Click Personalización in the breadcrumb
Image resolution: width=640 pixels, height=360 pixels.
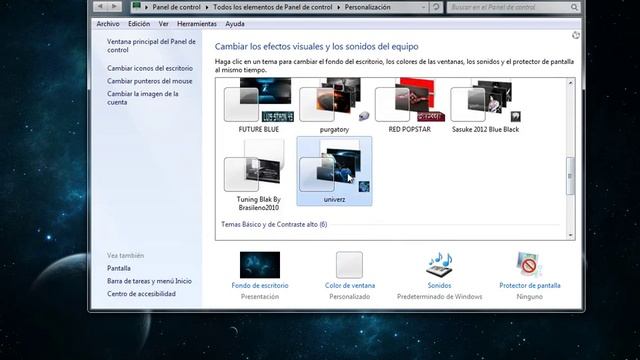367,7
